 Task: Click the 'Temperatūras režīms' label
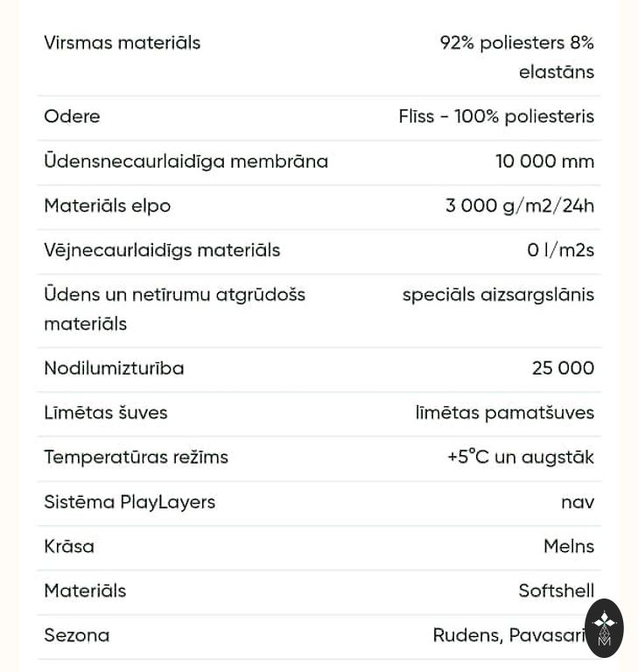click(136, 457)
